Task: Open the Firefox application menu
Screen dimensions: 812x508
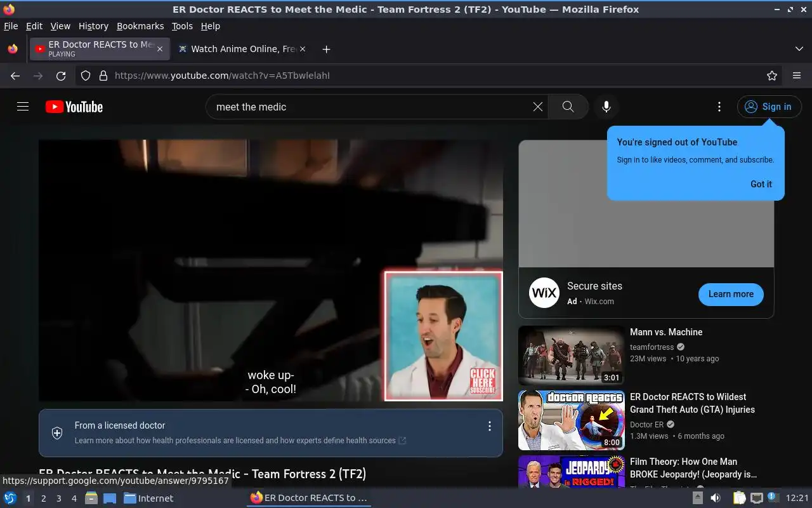Action: 797,76
